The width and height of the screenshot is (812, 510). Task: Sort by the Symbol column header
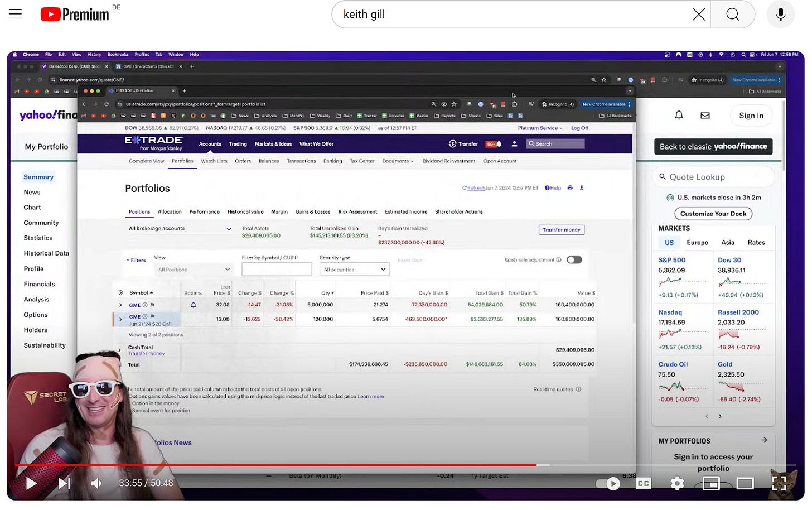click(141, 293)
